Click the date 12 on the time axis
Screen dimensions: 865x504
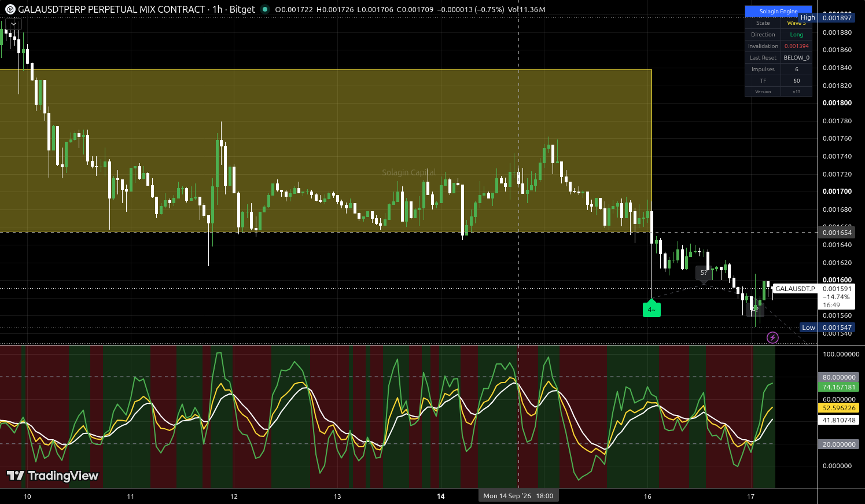tap(234, 496)
